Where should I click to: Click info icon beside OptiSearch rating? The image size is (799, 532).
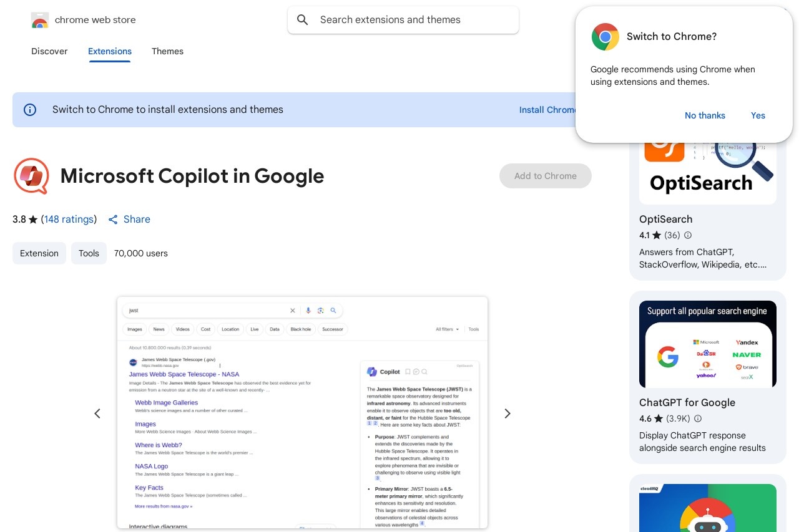[688, 236]
